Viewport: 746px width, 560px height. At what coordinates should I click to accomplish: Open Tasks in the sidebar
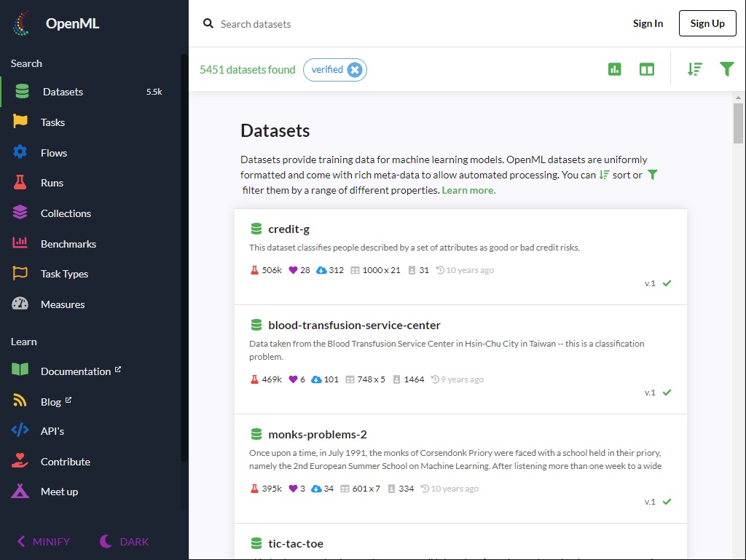pos(90,122)
